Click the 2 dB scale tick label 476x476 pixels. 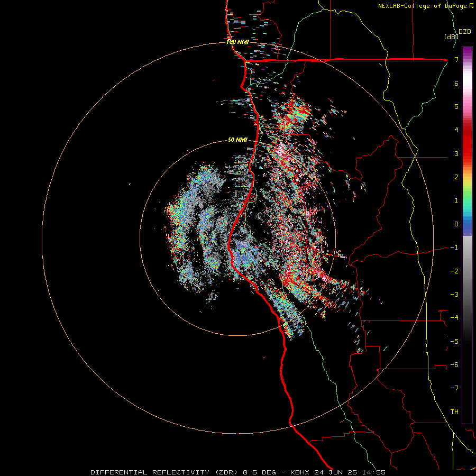[456, 177]
